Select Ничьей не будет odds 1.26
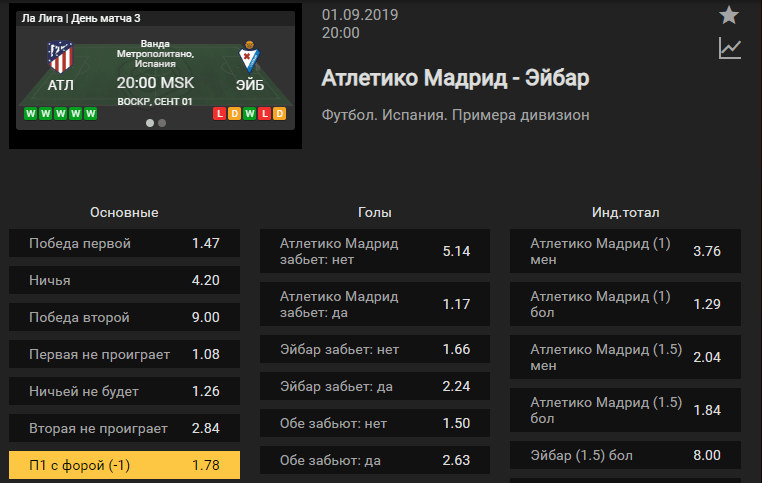The width and height of the screenshot is (762, 483). pos(124,391)
